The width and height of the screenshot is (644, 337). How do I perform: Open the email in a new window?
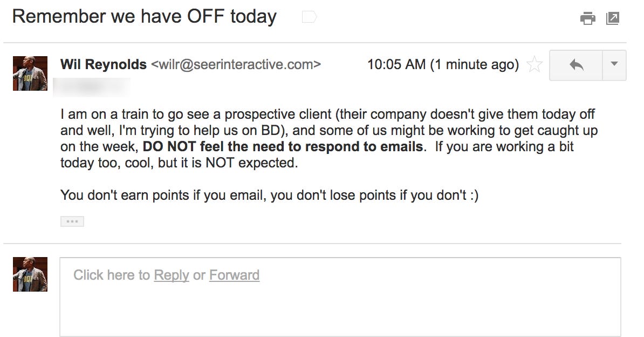click(612, 18)
